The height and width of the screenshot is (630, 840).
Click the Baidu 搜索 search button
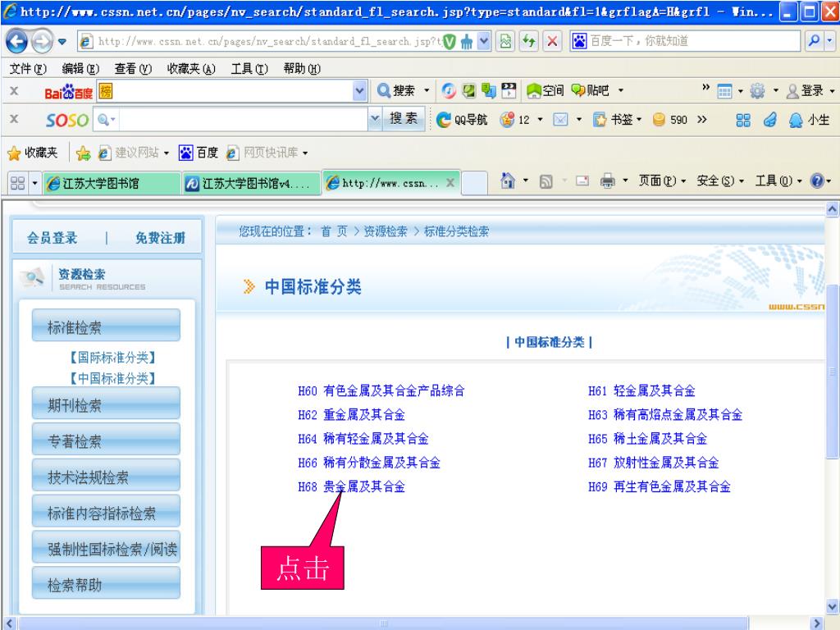(396, 90)
